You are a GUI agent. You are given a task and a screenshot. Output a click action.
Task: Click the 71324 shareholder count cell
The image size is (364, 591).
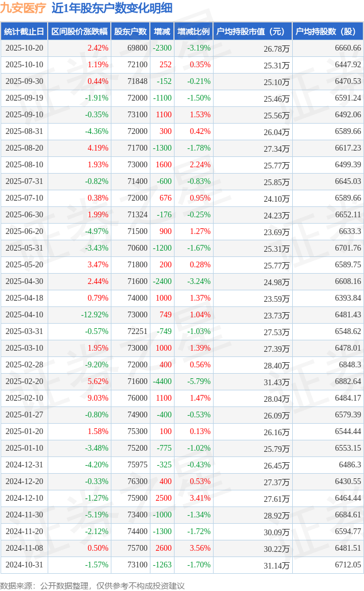pyautogui.click(x=137, y=215)
